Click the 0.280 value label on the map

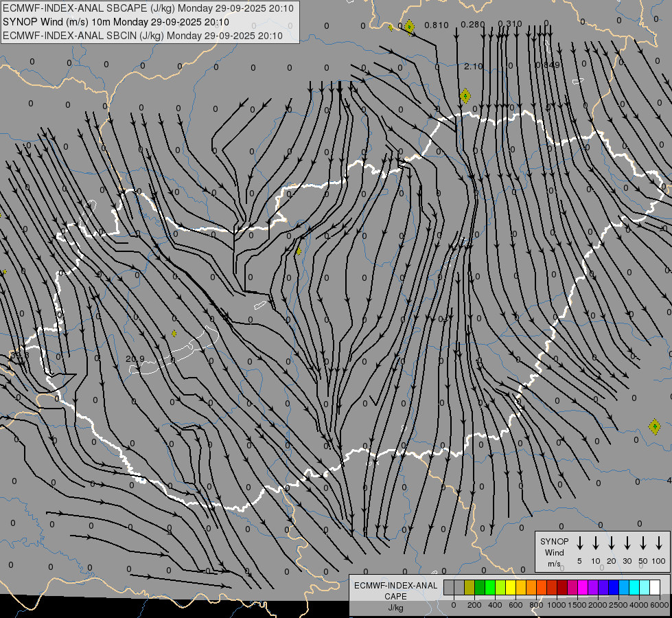click(x=473, y=25)
